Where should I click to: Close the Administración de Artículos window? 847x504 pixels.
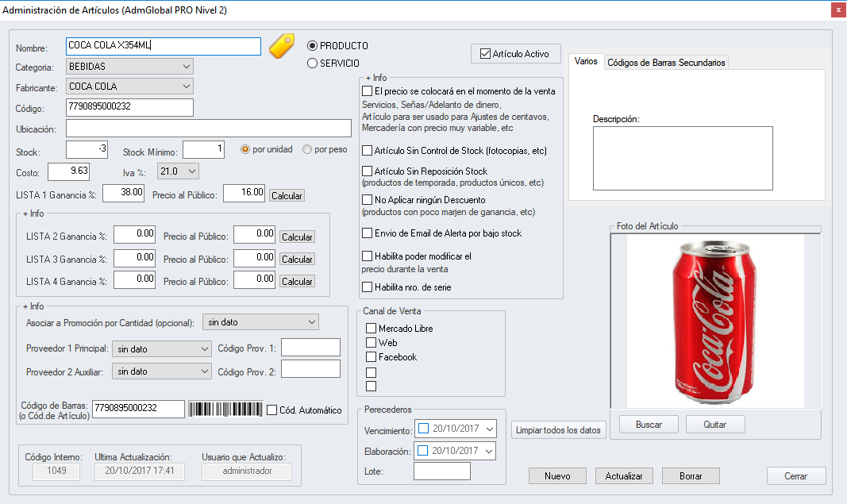838,10
